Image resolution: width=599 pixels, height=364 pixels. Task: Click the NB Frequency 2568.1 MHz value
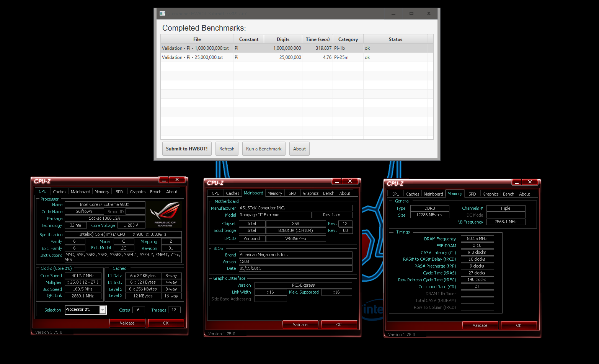(x=506, y=222)
